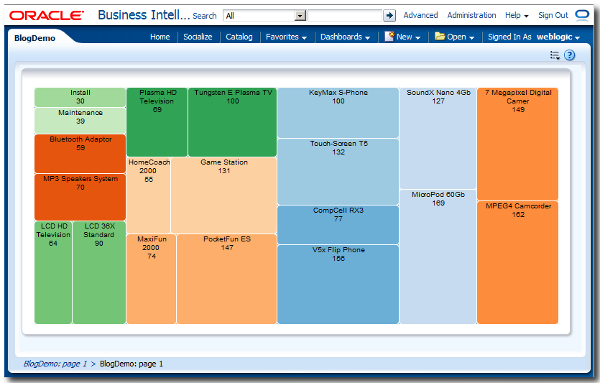Open the weblogic user dropdown
The image size is (600, 383).
558,37
